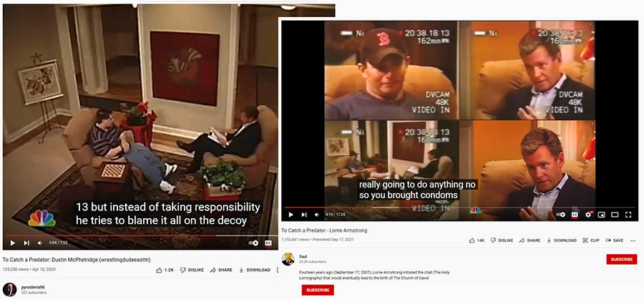Open more actions three-dot menu
This screenshot has width=644, height=304.
pyautogui.click(x=633, y=240)
